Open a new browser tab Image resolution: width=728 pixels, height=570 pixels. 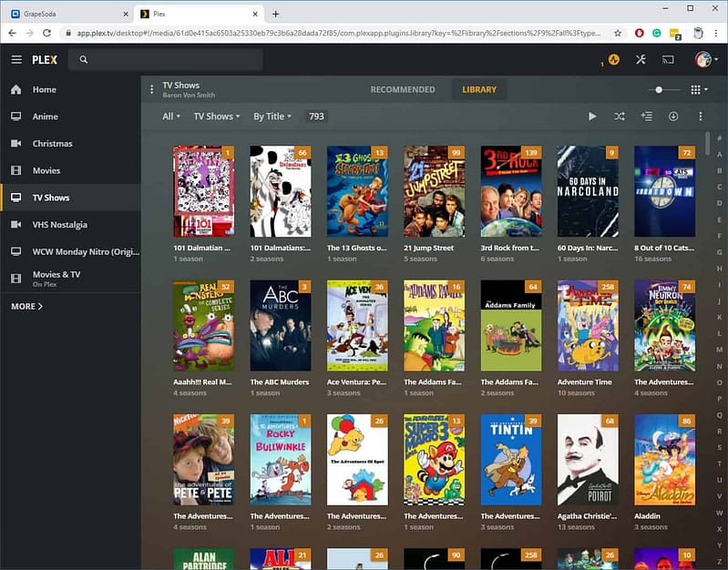pos(275,14)
